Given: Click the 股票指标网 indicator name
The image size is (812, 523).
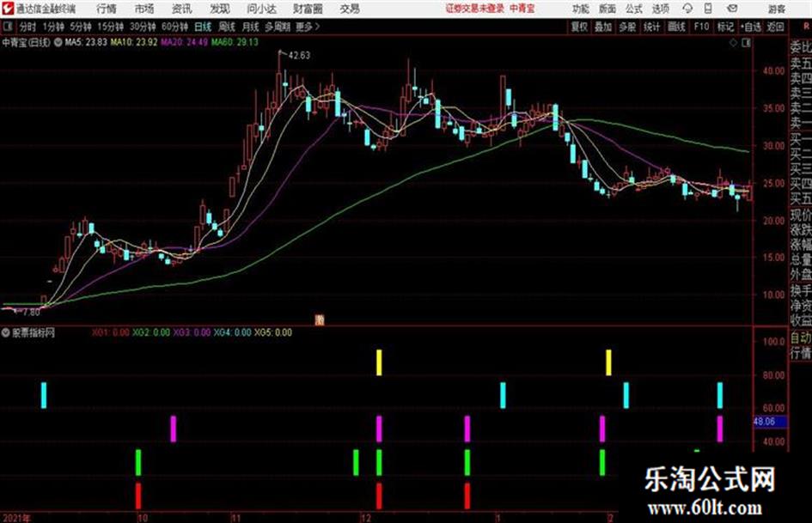Looking at the screenshot, I should coord(34,333).
